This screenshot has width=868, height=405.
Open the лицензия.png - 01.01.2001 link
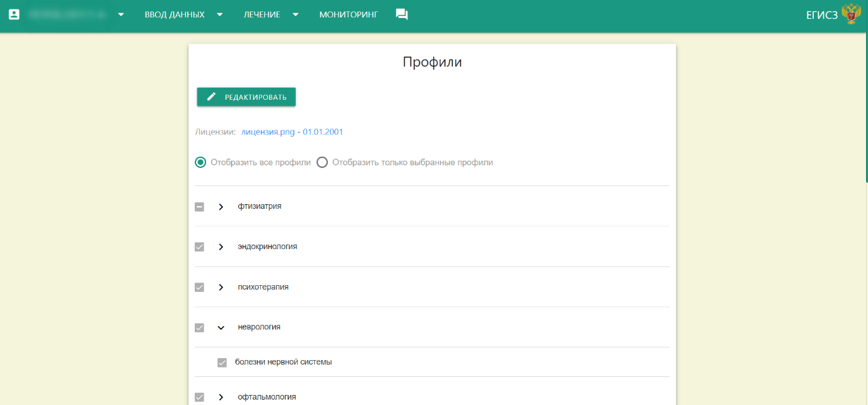[x=292, y=132]
